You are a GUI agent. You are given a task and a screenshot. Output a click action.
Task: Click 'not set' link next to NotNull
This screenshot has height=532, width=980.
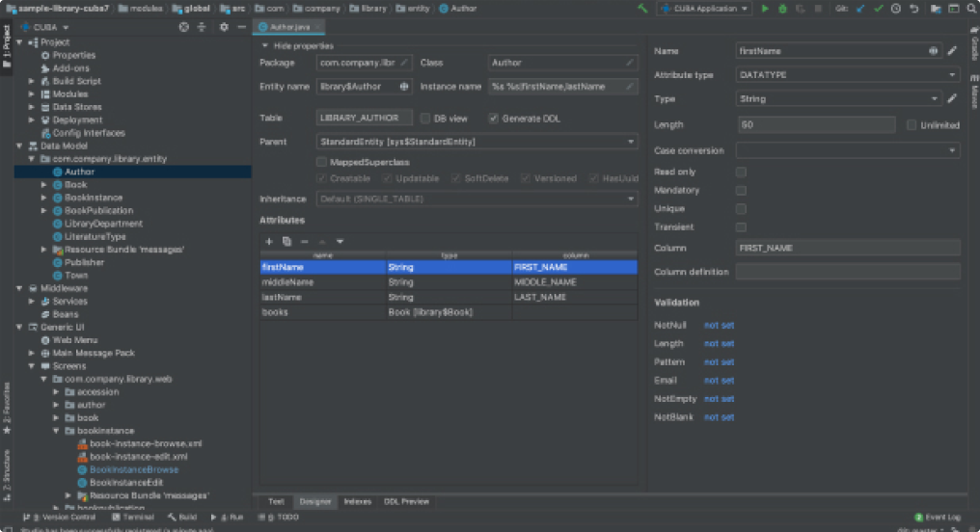[719, 325]
